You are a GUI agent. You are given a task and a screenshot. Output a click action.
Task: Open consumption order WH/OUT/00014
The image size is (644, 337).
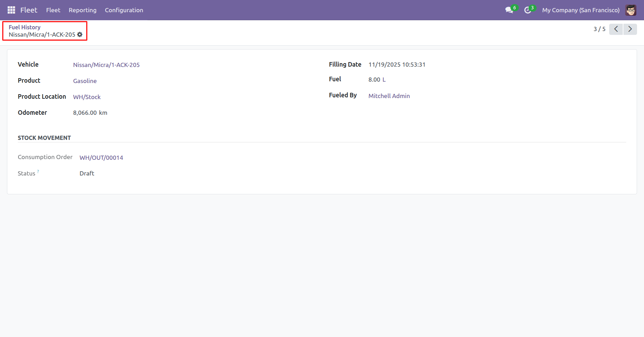101,158
